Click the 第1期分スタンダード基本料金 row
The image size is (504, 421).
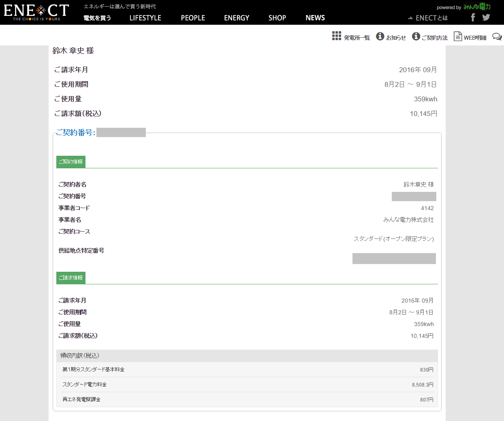click(x=247, y=369)
